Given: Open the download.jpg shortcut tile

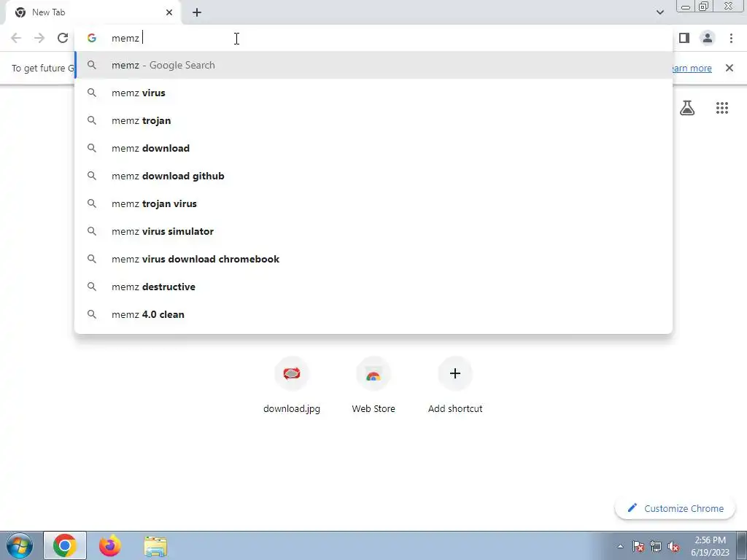Looking at the screenshot, I should 292,385.
